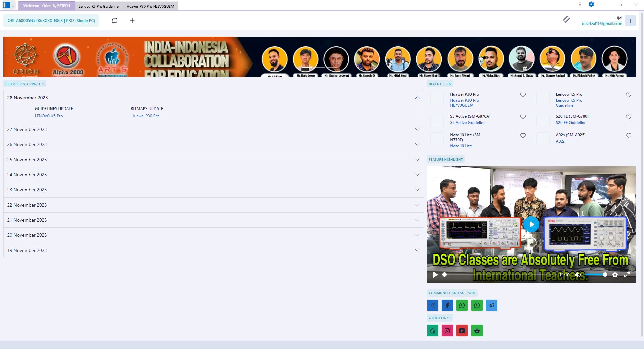Expand the 19 November 2023 updates chevron
The width and height of the screenshot is (644, 349).
417,250
